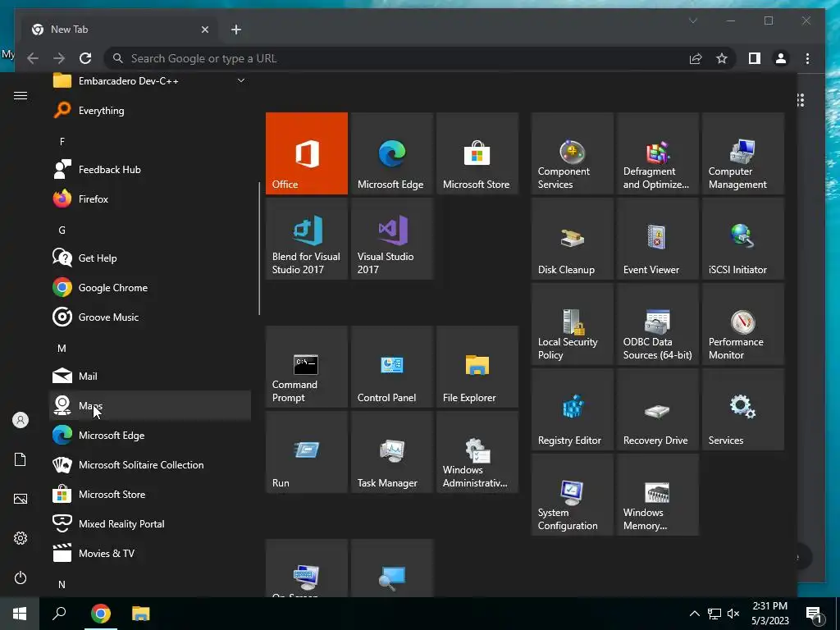Open Movies & TV from app list
The image size is (840, 630).
pyautogui.click(x=150, y=554)
